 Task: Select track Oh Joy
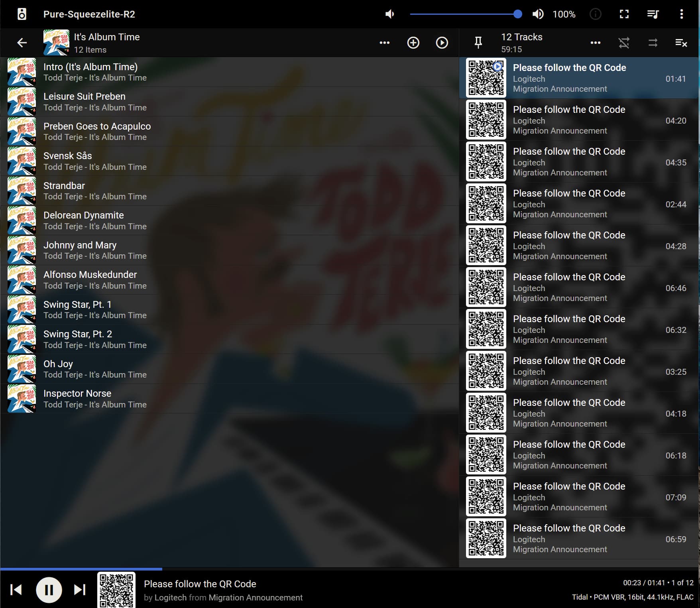click(230, 369)
